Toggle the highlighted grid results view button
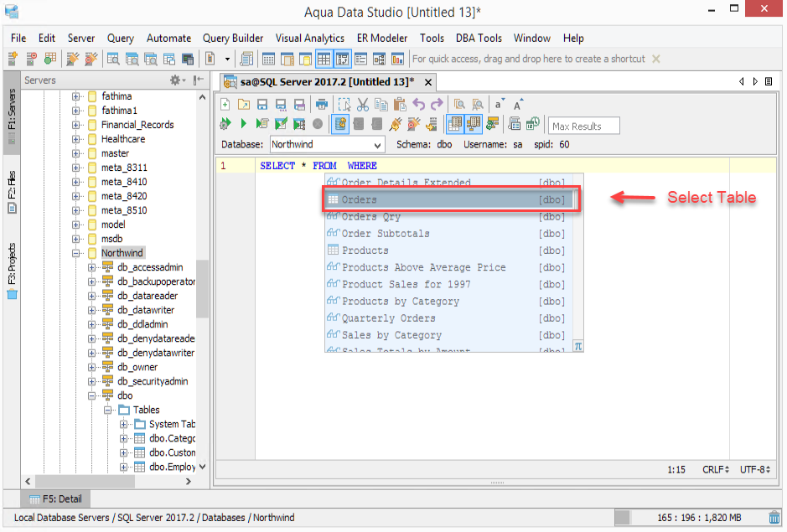The image size is (787, 532). [x=324, y=59]
